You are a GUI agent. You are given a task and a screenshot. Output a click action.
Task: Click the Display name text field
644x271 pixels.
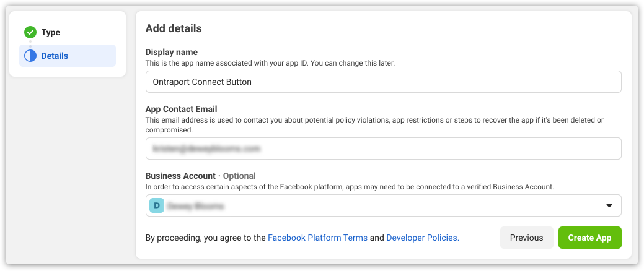[x=383, y=82]
